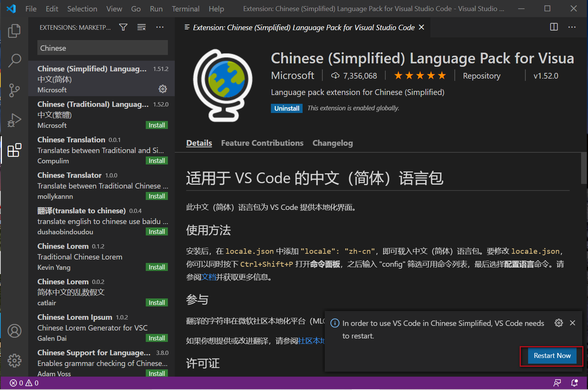Click the version label v1.52.0

[x=546, y=76]
